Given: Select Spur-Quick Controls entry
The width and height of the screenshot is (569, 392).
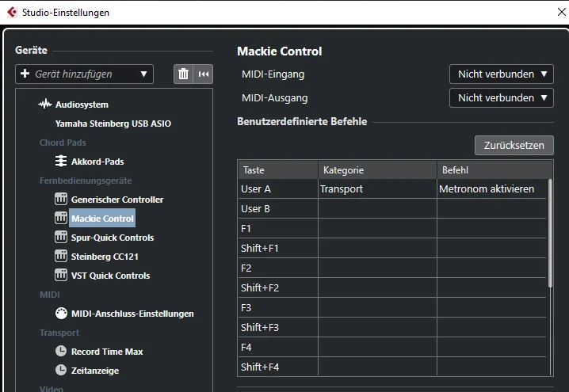Looking at the screenshot, I should 113,238.
